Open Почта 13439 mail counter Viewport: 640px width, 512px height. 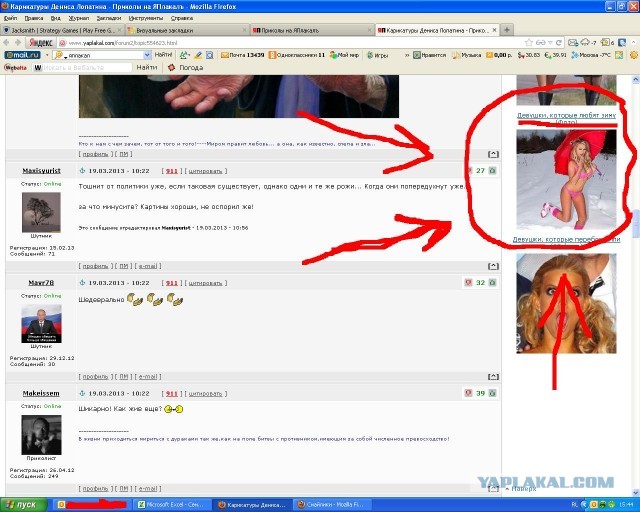[242, 55]
